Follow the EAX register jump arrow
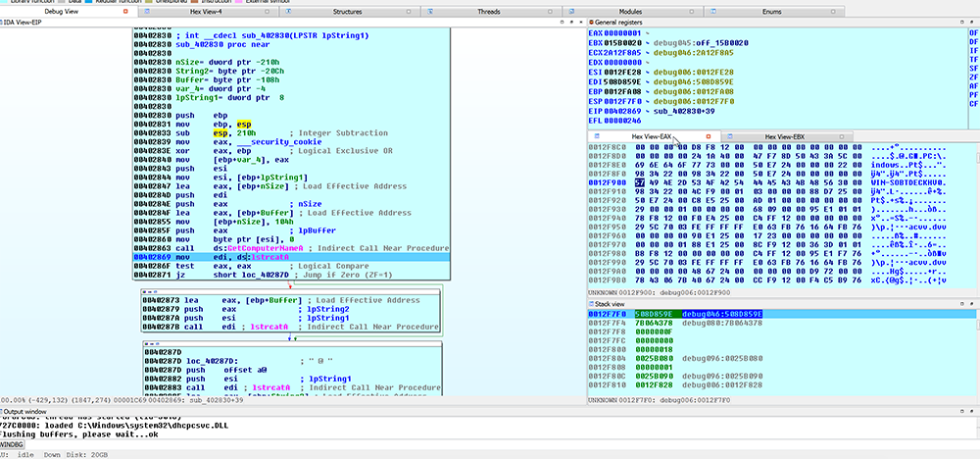The width and height of the screenshot is (980, 459). (x=647, y=31)
